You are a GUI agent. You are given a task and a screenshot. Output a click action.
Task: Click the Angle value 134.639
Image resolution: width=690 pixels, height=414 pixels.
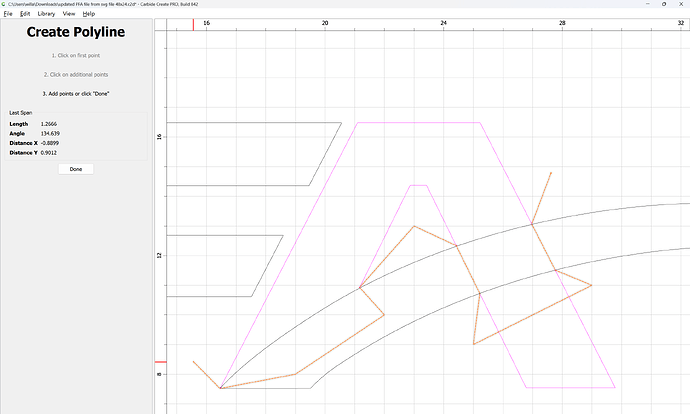click(x=52, y=133)
